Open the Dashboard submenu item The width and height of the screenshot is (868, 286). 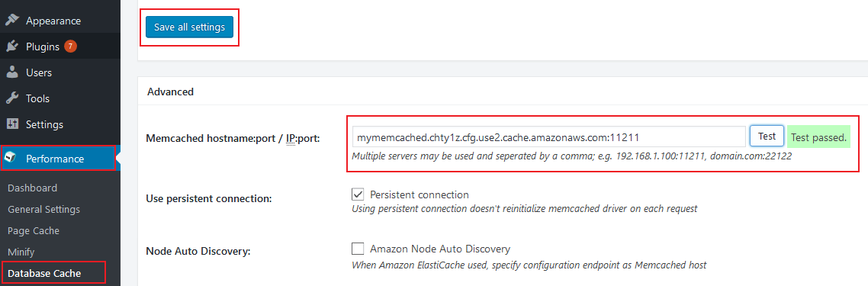33,188
